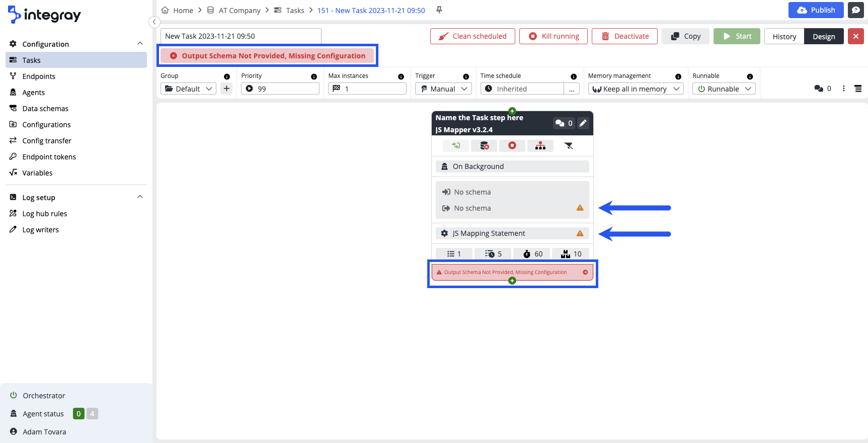Click the Publish button

tap(816, 10)
